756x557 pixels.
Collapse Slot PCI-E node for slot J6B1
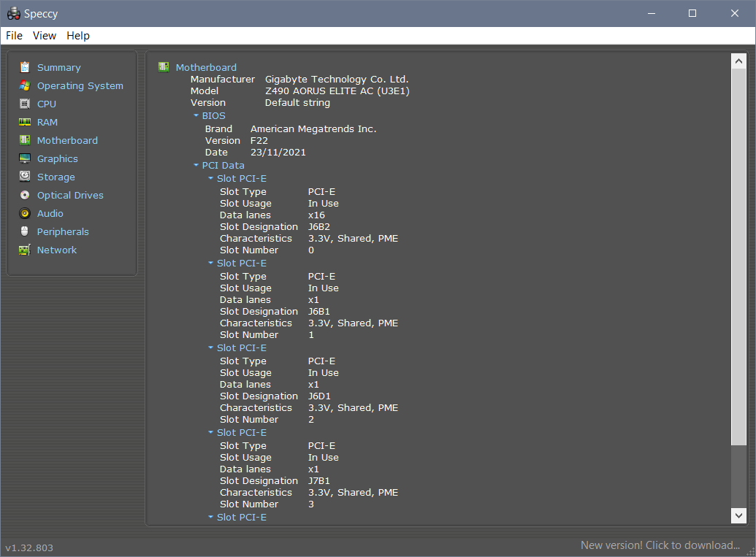tap(210, 263)
